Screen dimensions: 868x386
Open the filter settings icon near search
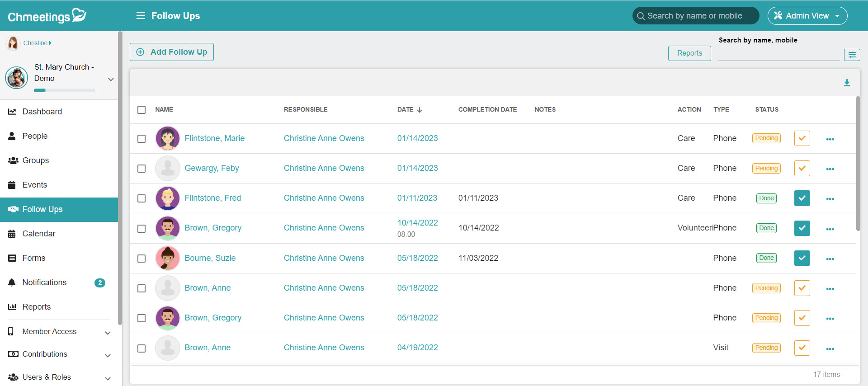tap(852, 55)
